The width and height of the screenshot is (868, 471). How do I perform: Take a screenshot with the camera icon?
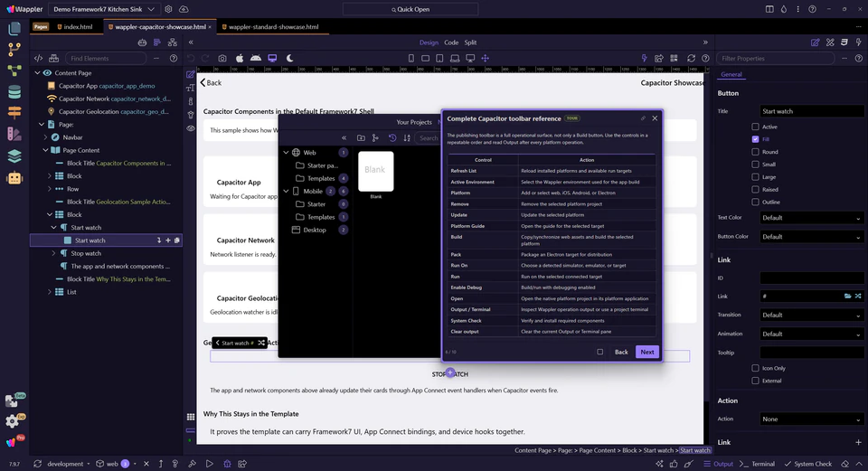click(x=222, y=58)
